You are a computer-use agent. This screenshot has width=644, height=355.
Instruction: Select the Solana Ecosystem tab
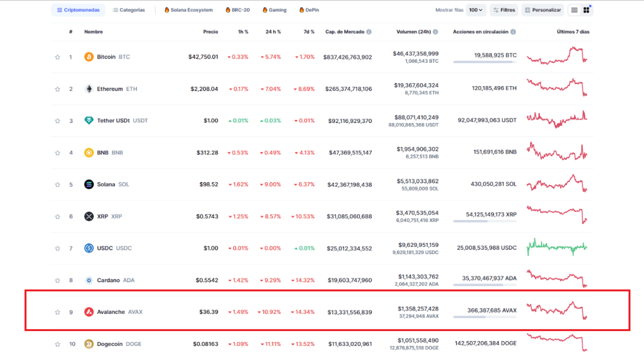(189, 10)
